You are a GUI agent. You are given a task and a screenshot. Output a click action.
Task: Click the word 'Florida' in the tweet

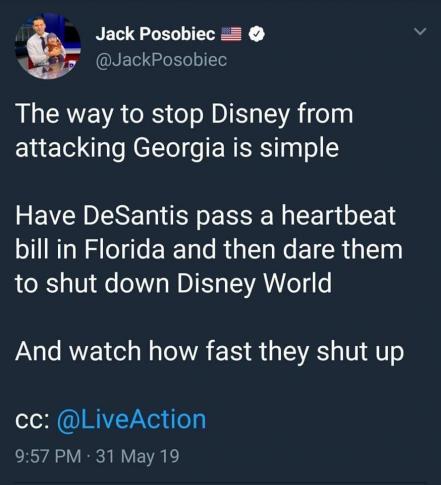[x=125, y=250]
